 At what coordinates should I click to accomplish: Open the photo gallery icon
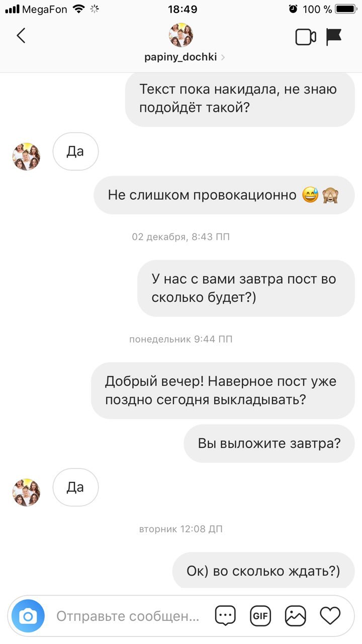295,616
